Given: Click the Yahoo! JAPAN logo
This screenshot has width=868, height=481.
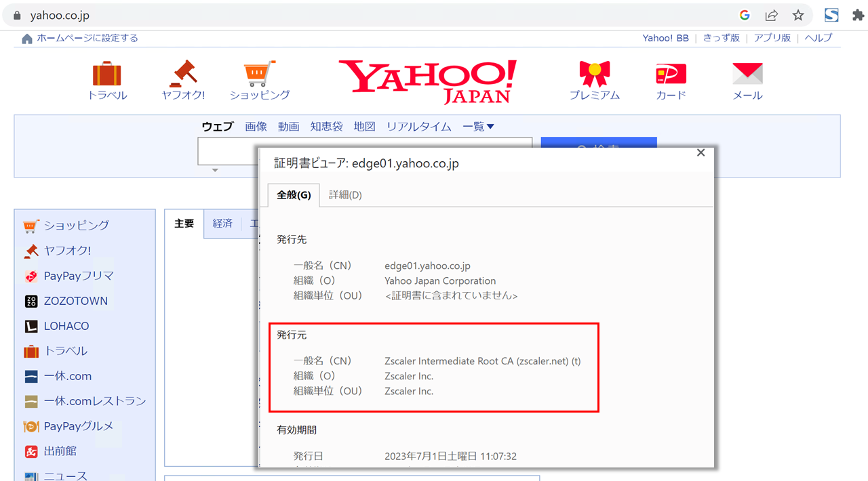Looking at the screenshot, I should coord(427,81).
